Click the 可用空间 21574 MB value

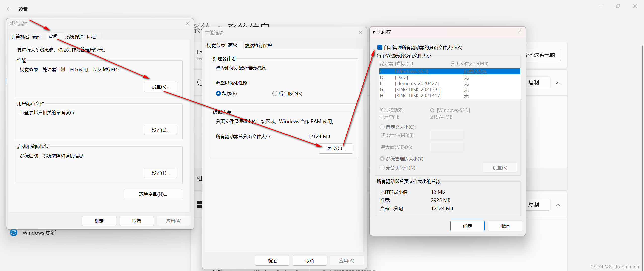click(x=441, y=117)
